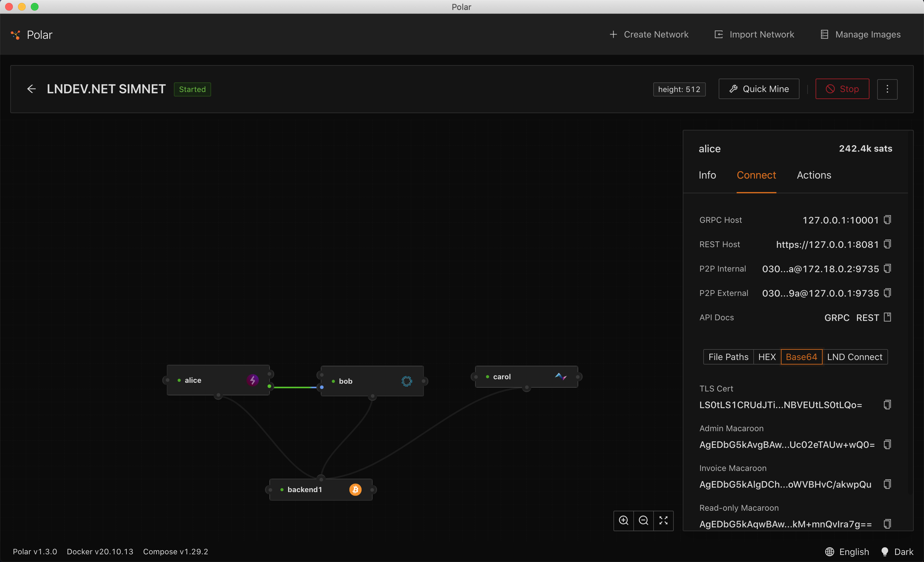
Task: Stop the running network
Action: pos(842,89)
